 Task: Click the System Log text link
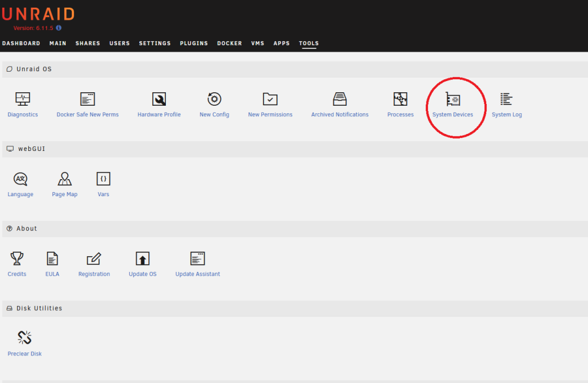pos(507,115)
